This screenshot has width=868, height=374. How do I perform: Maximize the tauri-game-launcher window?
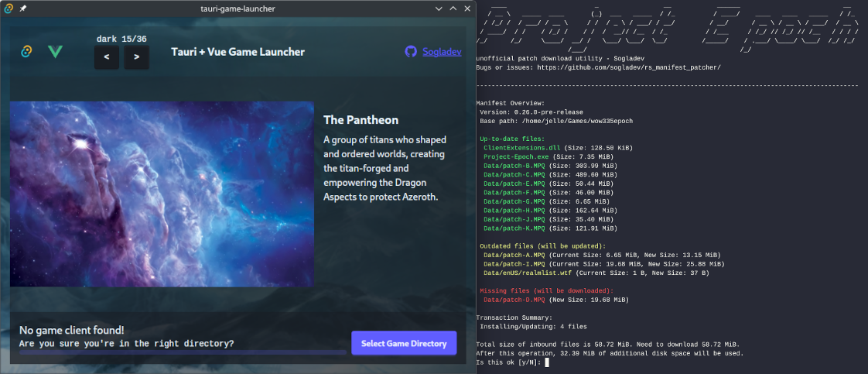[453, 9]
